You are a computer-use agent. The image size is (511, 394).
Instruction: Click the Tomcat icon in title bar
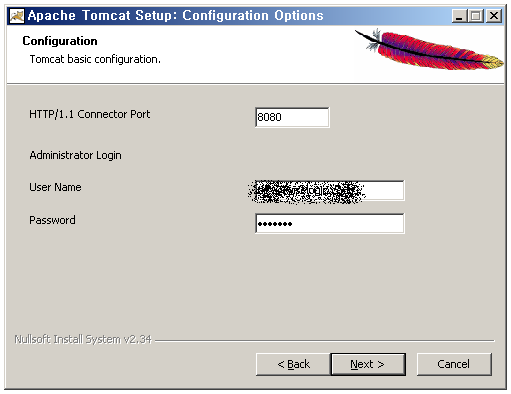pos(17,16)
